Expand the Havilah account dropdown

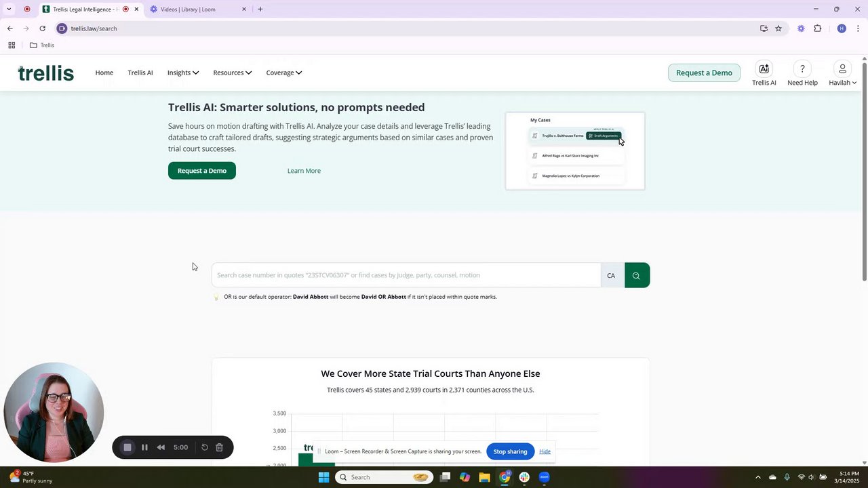click(842, 83)
